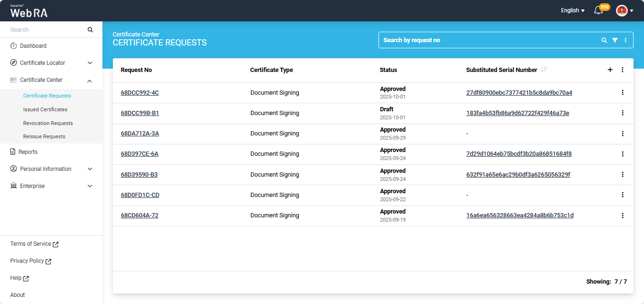Click the magnifier icon in request search
This screenshot has height=304, width=644.
[x=604, y=40]
